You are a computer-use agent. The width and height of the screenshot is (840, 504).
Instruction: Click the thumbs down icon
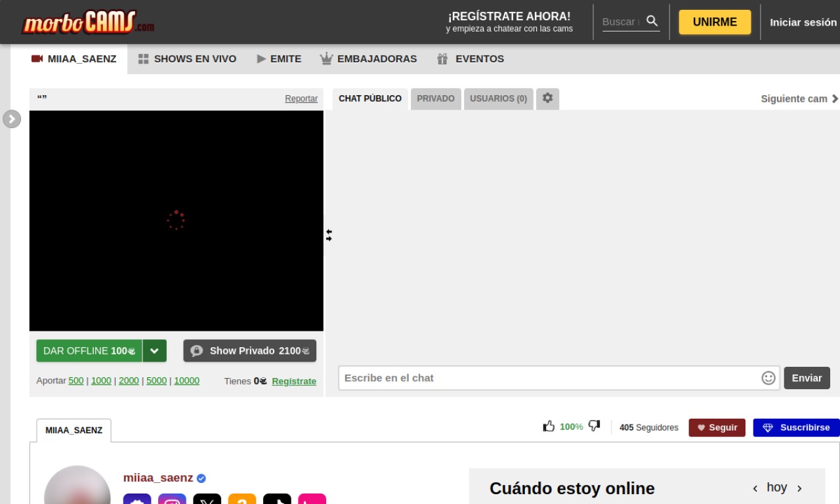(x=595, y=427)
